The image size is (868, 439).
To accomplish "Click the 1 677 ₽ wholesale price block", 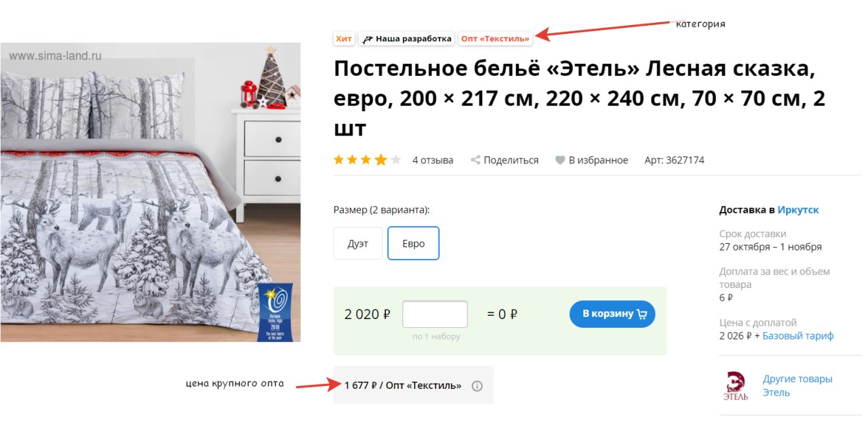I will tap(413, 385).
